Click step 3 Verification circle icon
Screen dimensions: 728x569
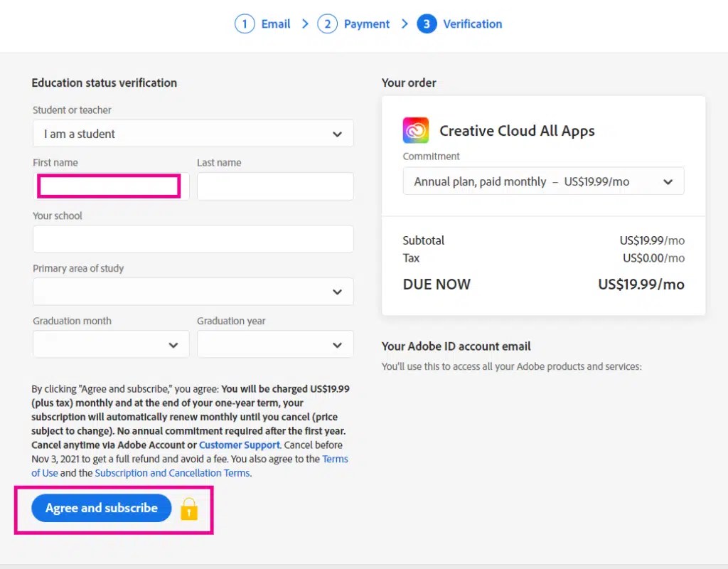pos(427,23)
